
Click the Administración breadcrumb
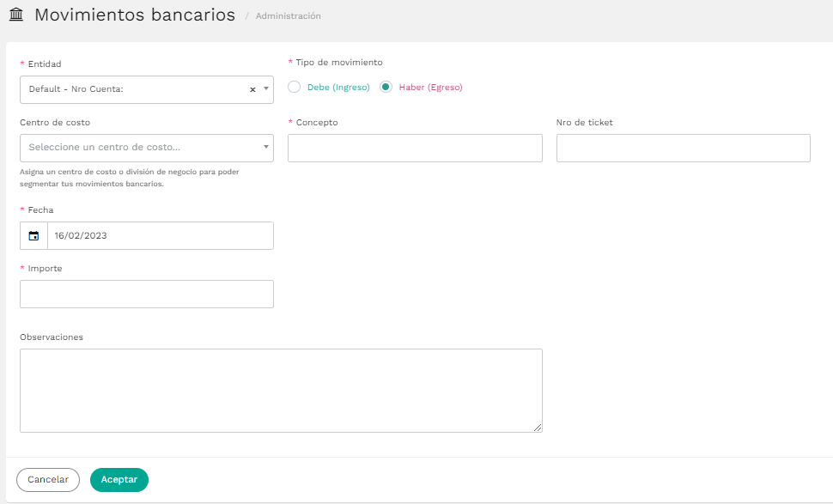point(288,16)
